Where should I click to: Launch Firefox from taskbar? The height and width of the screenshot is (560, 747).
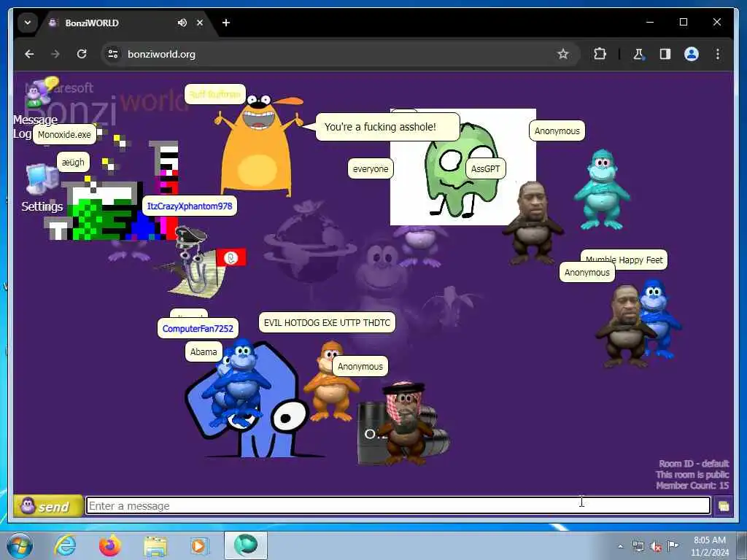[110, 545]
